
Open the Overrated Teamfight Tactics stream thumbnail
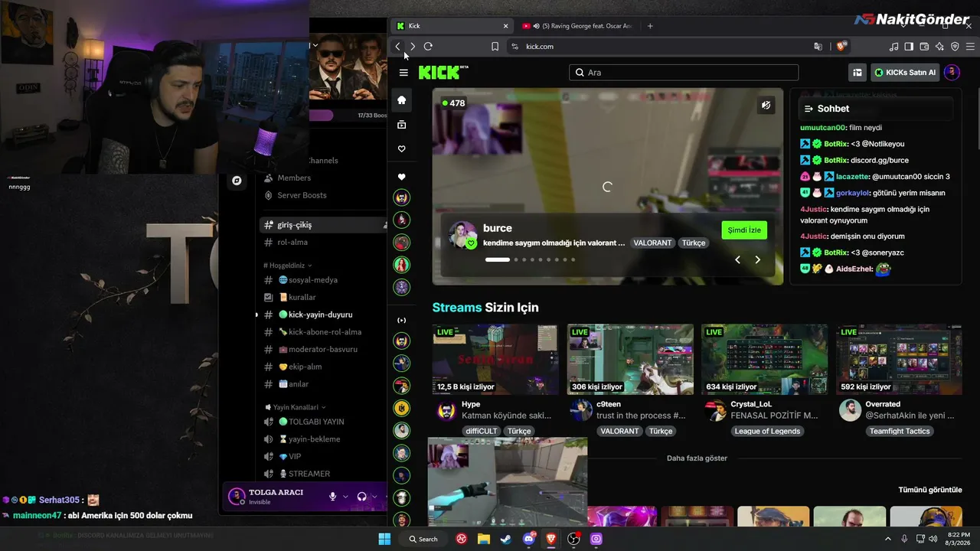tap(899, 360)
